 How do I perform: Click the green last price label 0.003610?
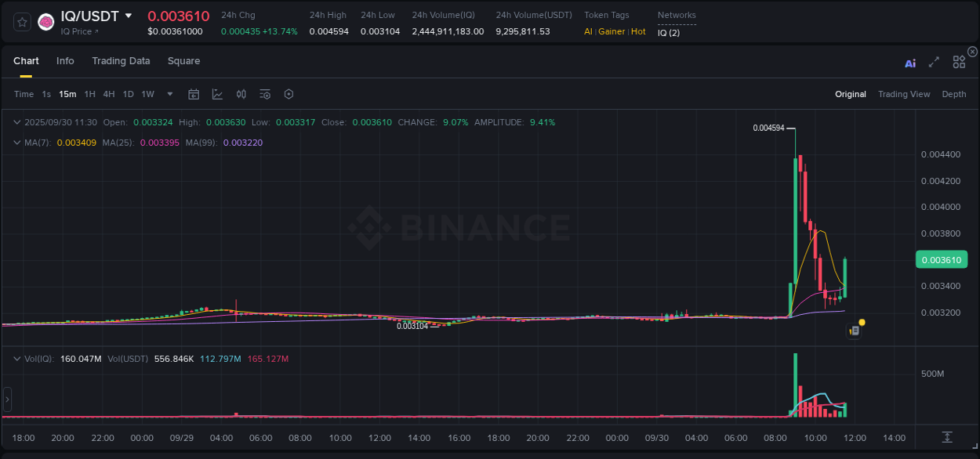pos(941,259)
